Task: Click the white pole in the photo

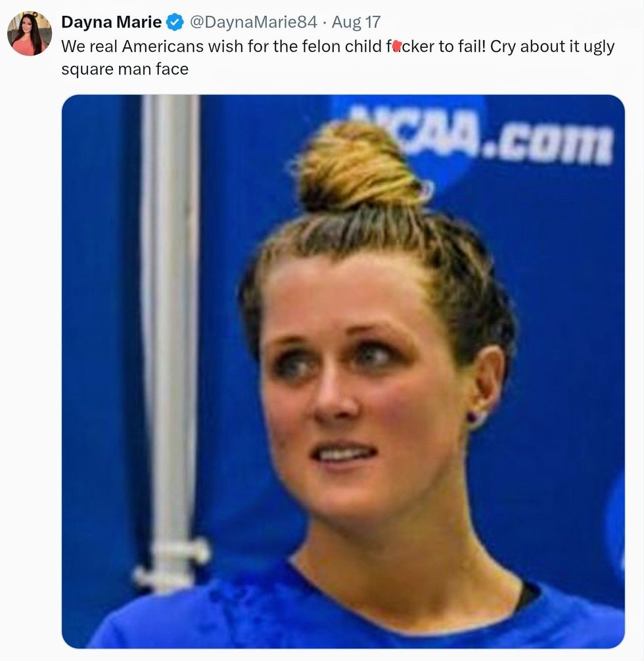Action: pos(169,329)
